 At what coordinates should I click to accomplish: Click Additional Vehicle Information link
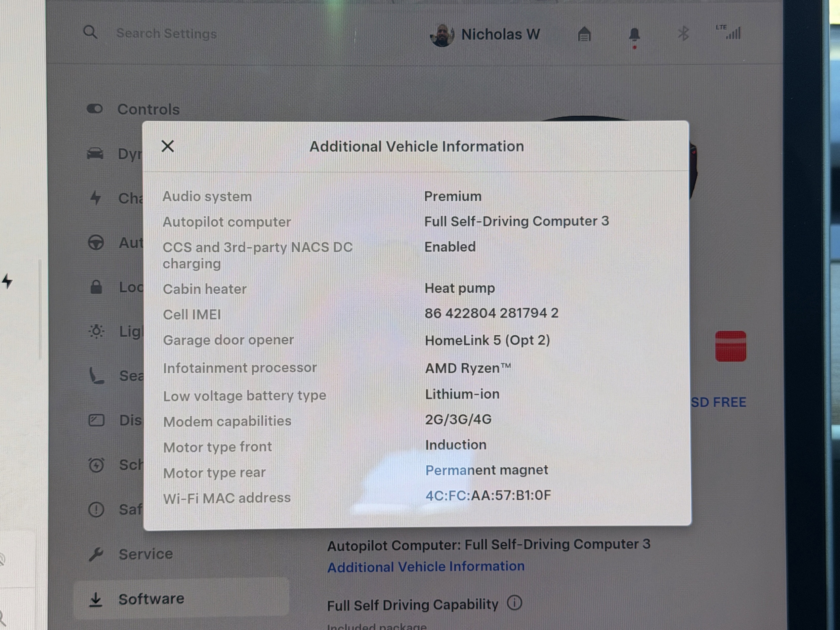[426, 566]
